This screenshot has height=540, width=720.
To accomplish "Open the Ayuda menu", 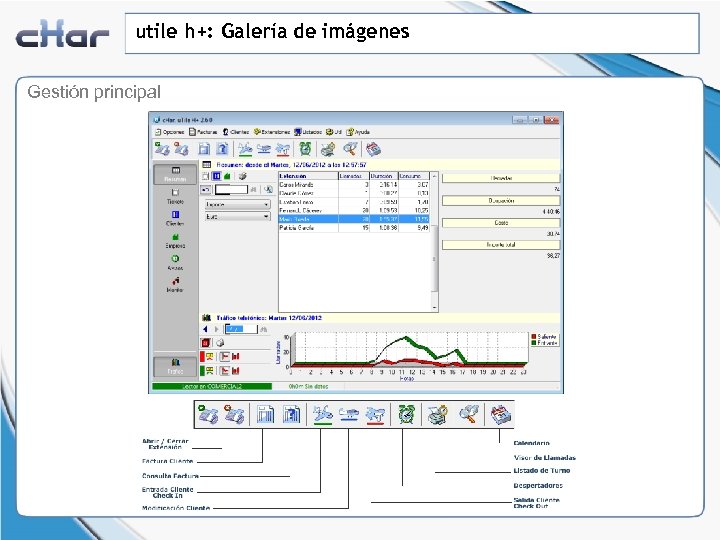I will (358, 132).
